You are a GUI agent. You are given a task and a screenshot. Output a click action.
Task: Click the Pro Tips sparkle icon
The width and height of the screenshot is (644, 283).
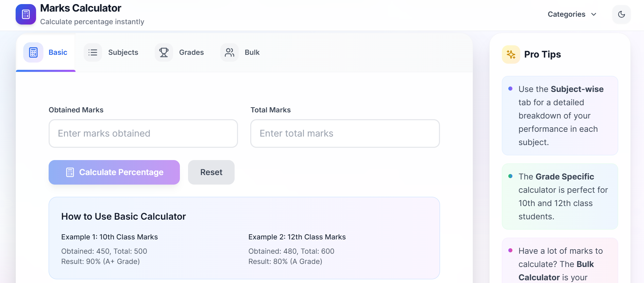(511, 54)
